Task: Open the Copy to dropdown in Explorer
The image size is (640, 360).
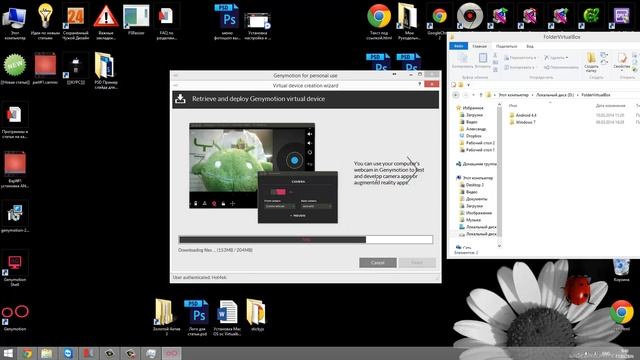Action: click(x=519, y=67)
